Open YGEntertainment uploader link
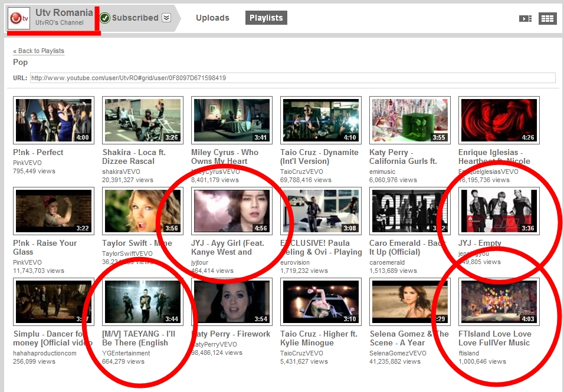The height and width of the screenshot is (392, 564). 126,353
